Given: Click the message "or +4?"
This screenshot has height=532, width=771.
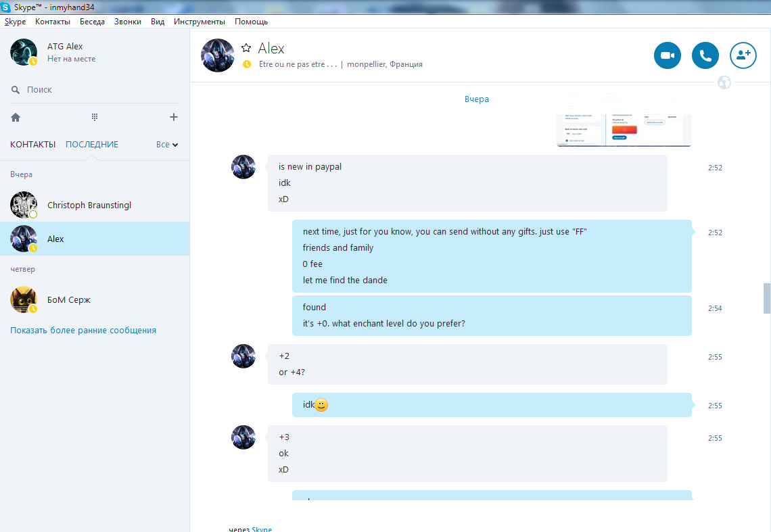Looking at the screenshot, I should (x=291, y=372).
